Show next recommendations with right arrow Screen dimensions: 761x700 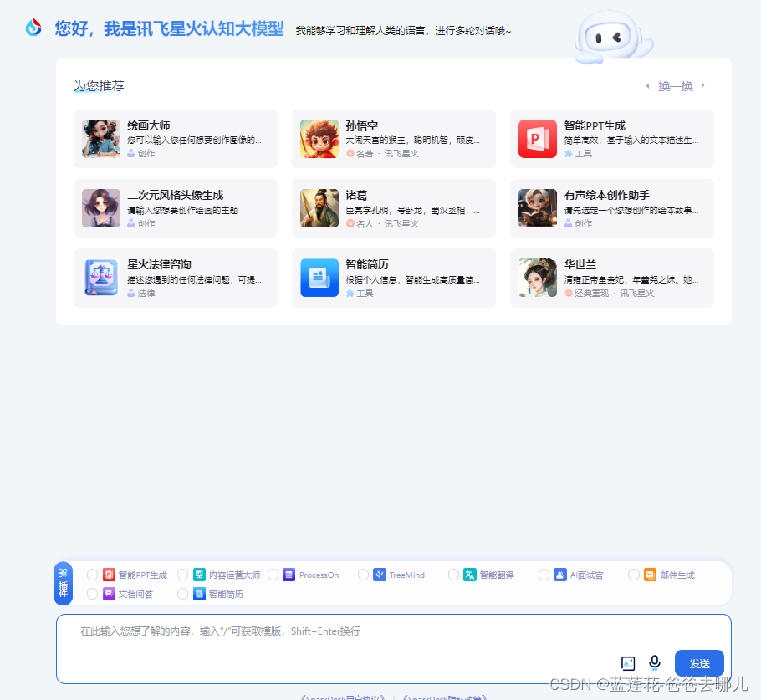tap(702, 86)
